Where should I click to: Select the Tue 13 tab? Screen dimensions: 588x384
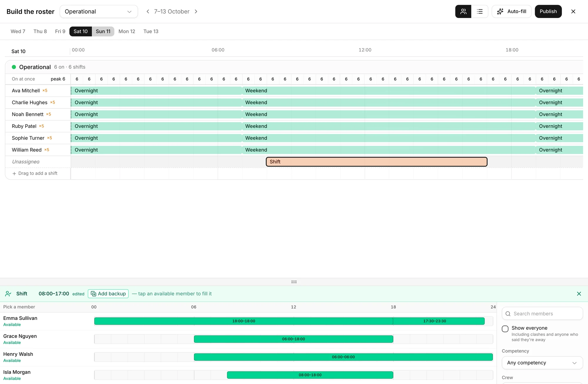[x=151, y=31]
